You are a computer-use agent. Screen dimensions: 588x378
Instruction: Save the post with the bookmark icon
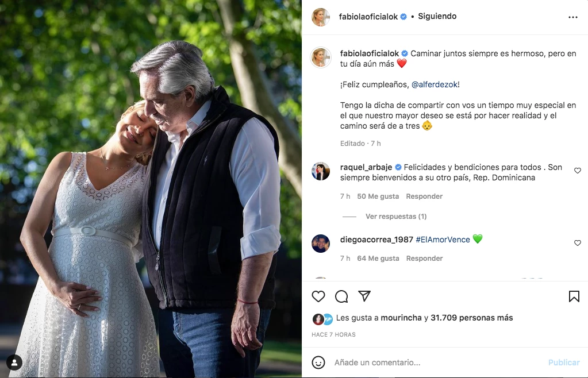pos(574,296)
